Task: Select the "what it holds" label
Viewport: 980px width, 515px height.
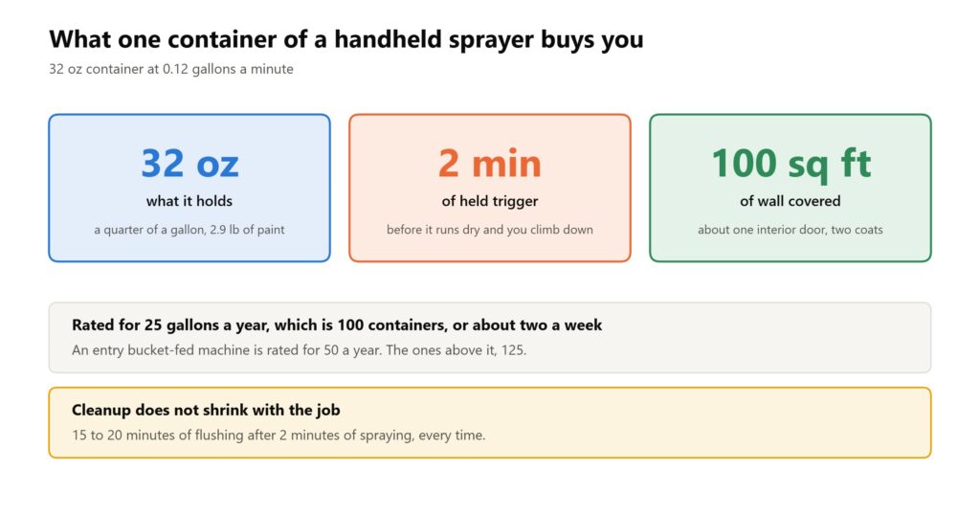Action: click(189, 201)
